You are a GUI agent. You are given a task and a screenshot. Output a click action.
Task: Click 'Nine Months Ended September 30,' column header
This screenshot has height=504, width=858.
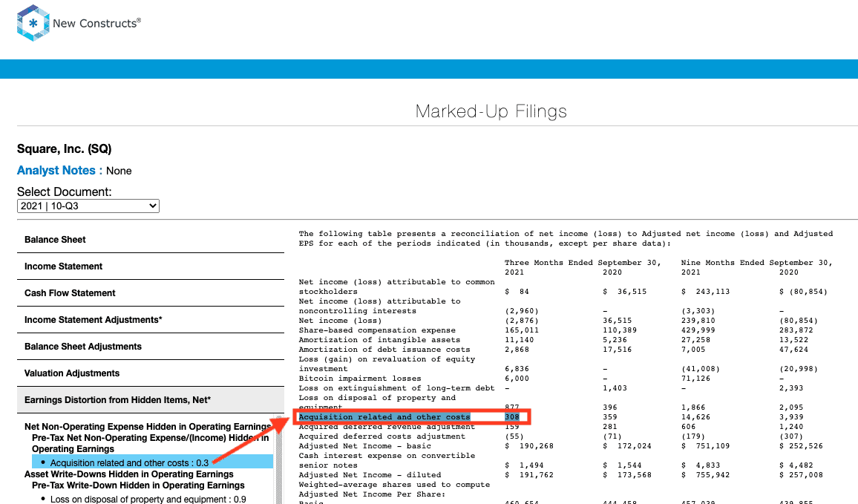(x=757, y=263)
